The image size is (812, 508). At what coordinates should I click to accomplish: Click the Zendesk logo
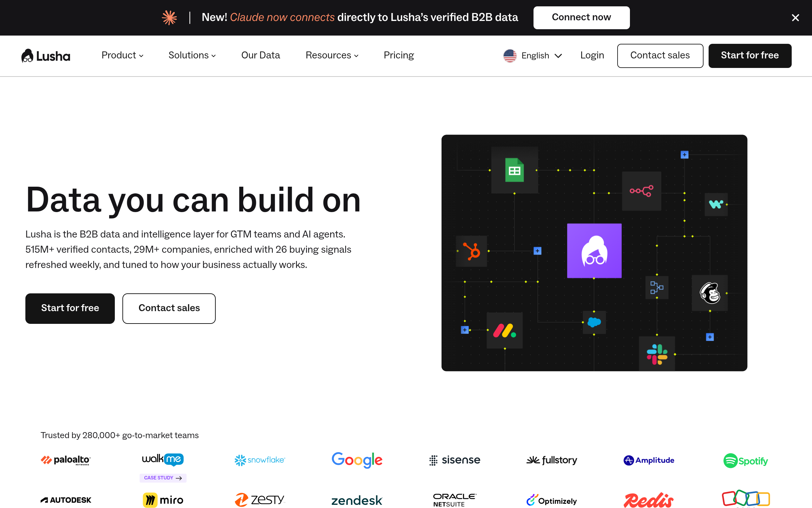(x=357, y=501)
